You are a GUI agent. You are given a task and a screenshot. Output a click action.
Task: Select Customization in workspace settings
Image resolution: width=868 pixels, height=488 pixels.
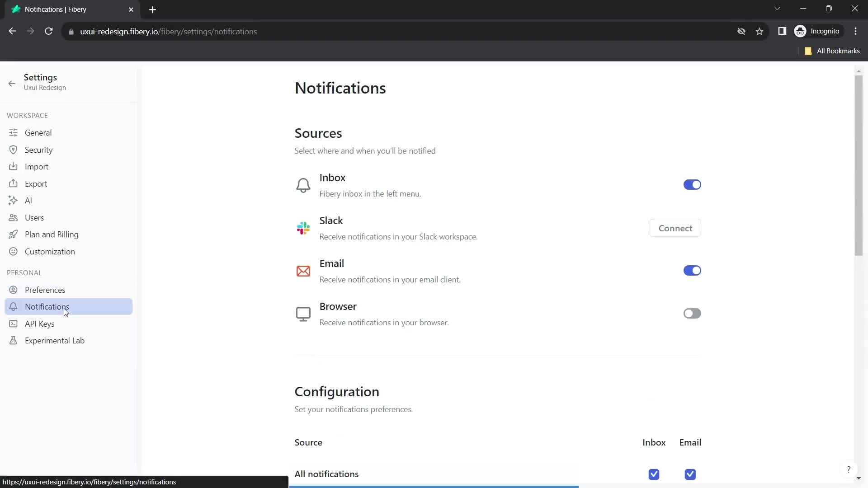pyautogui.click(x=49, y=251)
